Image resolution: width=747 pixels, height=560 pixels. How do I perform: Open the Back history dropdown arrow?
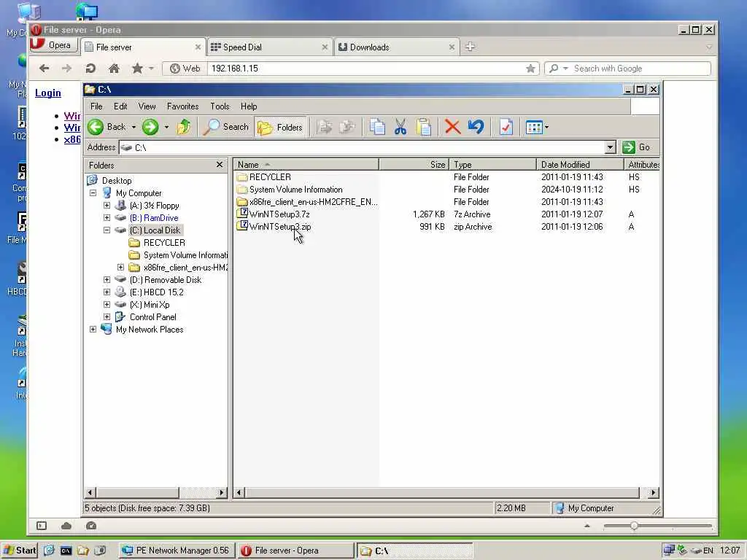pyautogui.click(x=134, y=127)
